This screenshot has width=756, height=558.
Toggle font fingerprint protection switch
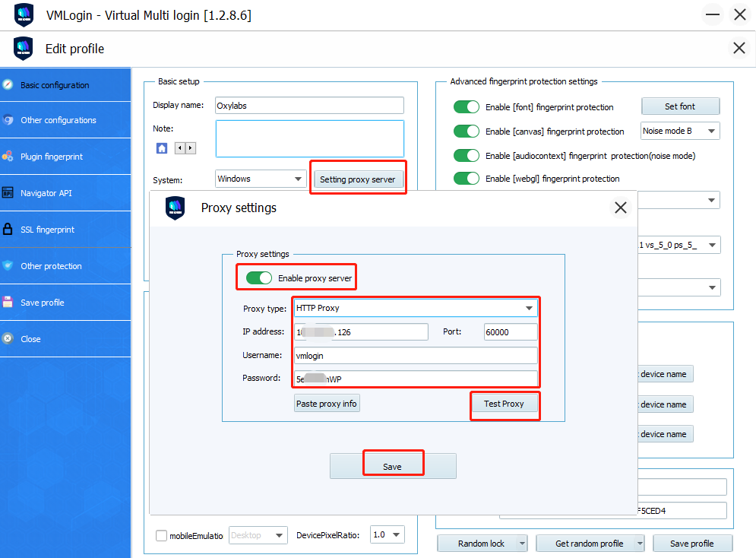(x=467, y=106)
